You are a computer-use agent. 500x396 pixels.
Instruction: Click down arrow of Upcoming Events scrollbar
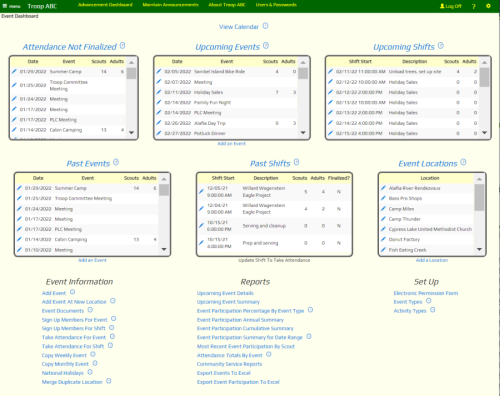303,133
